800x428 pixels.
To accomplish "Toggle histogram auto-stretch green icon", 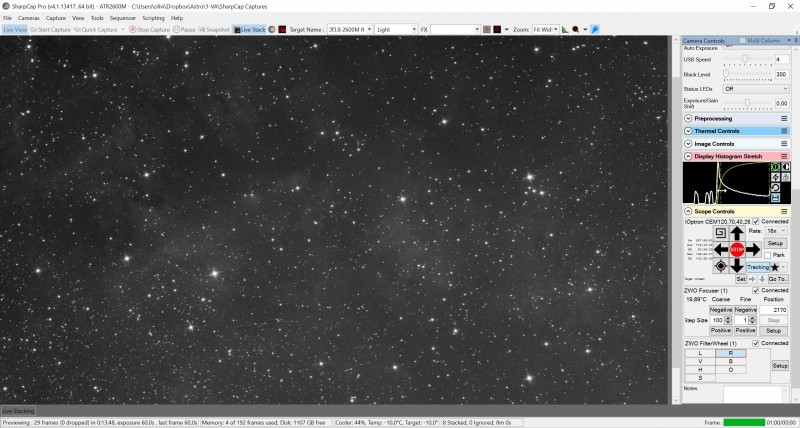I will (776, 167).
